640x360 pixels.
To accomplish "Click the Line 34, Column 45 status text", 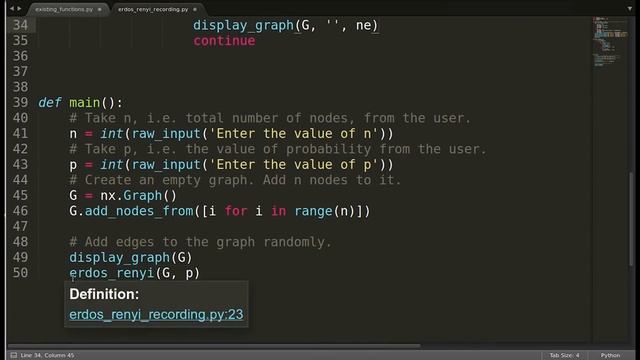I will (x=47, y=355).
